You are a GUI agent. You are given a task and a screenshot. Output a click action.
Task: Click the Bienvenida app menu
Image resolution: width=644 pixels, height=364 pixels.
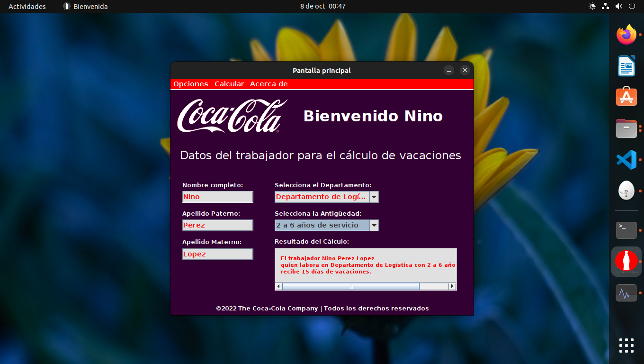click(x=85, y=6)
